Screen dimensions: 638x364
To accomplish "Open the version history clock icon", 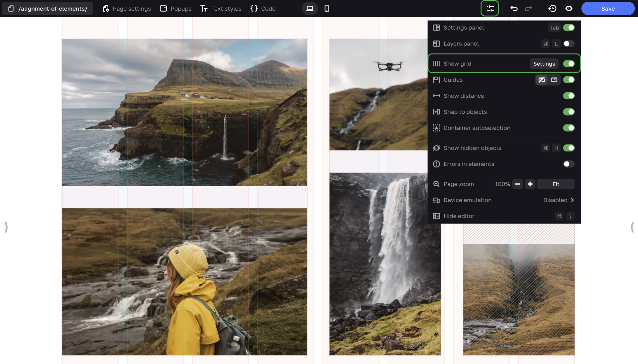I will click(x=552, y=9).
